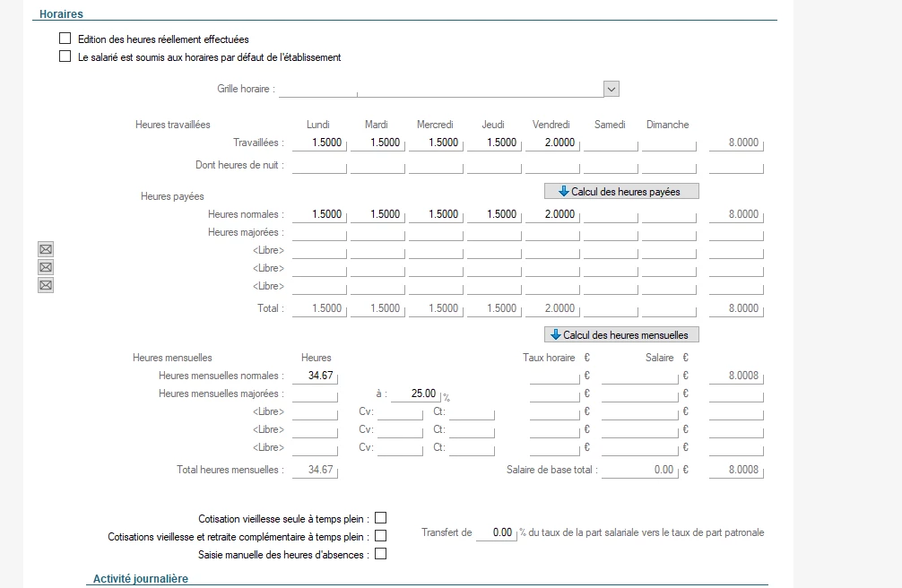
Task: Click Heures majorées field for Mercredi
Action: click(436, 232)
